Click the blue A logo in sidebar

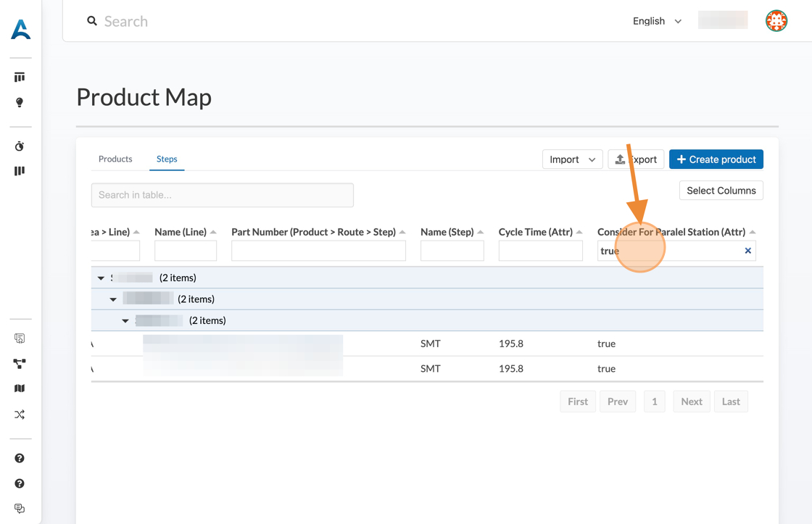pos(20,29)
